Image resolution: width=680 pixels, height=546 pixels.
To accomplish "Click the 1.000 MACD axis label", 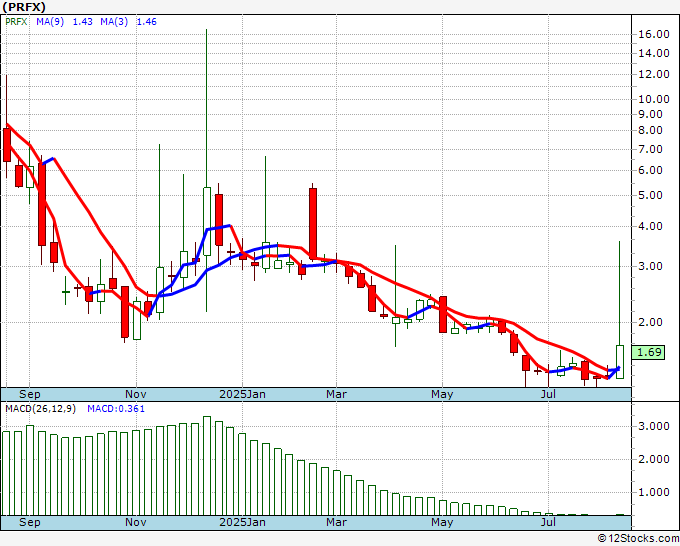I will 654,492.
